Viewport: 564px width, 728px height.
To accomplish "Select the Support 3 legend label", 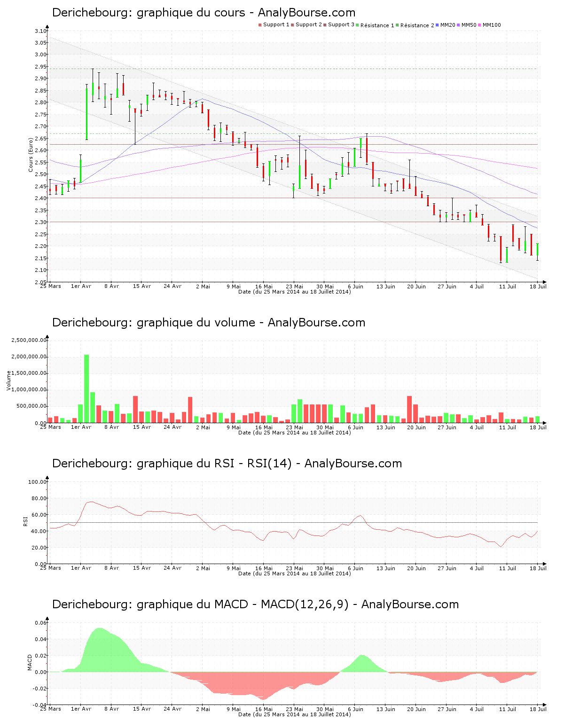I will (341, 25).
